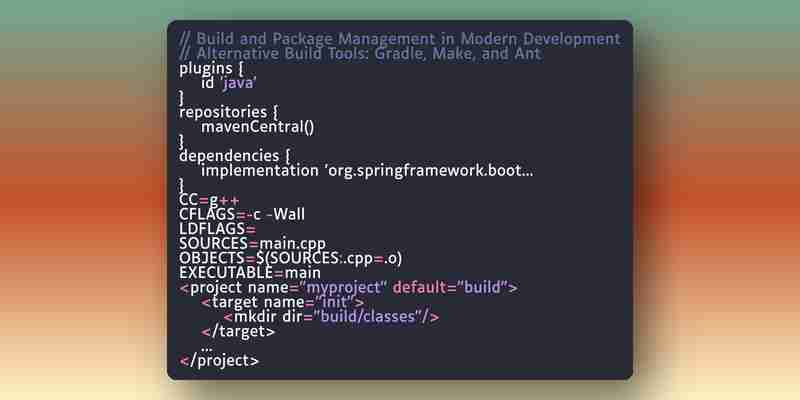Viewport: 800px width, 400px height.
Task: Click the project name="myproject" opening tag
Action: [x=348, y=288]
